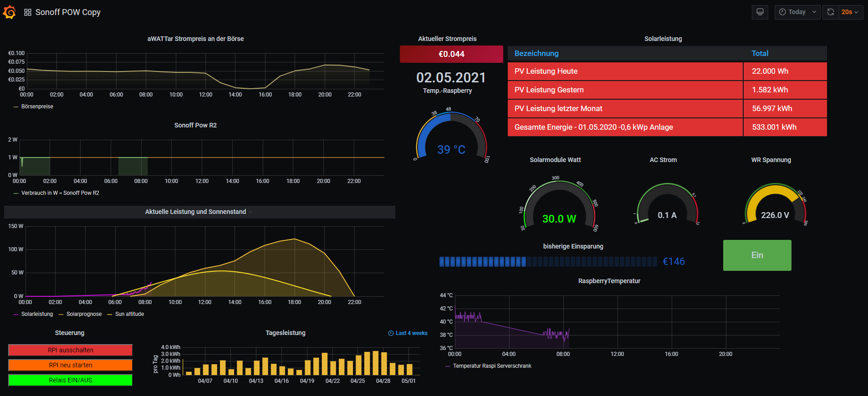Click the Grafana logo home icon
The image size is (868, 396).
pyautogui.click(x=10, y=12)
